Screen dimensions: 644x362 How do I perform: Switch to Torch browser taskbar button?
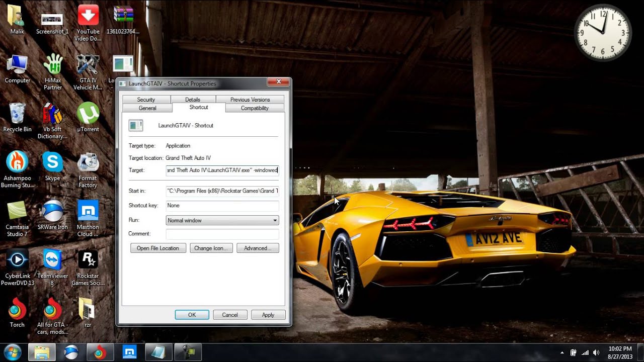[100, 352]
